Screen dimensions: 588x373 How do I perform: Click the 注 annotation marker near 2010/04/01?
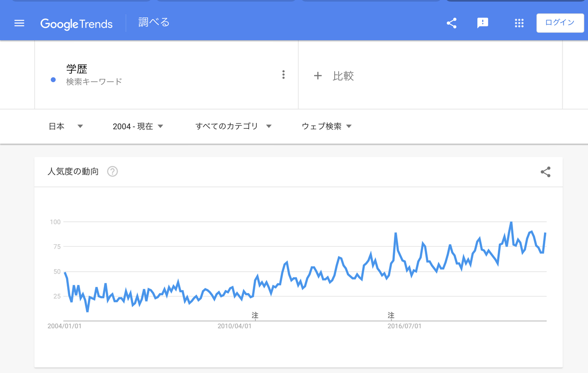pyautogui.click(x=254, y=316)
